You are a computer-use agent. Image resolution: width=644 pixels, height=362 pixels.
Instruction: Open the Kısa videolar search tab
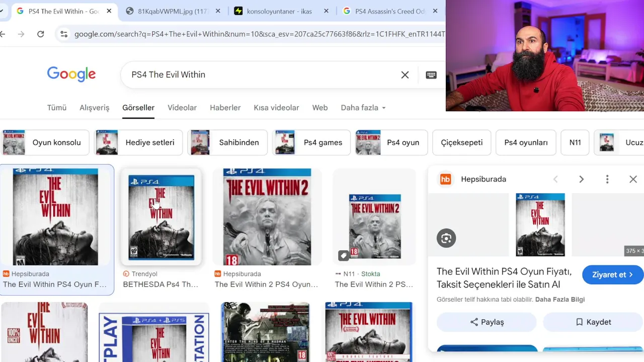(x=276, y=108)
